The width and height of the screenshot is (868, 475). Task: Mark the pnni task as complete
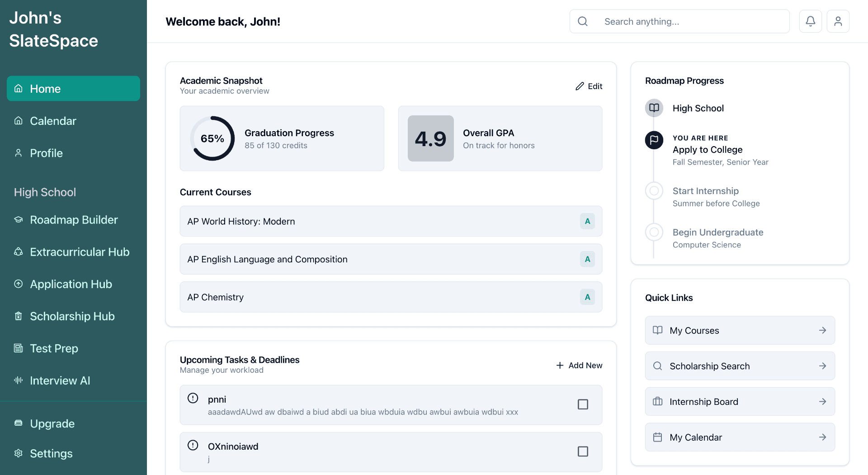click(x=583, y=405)
